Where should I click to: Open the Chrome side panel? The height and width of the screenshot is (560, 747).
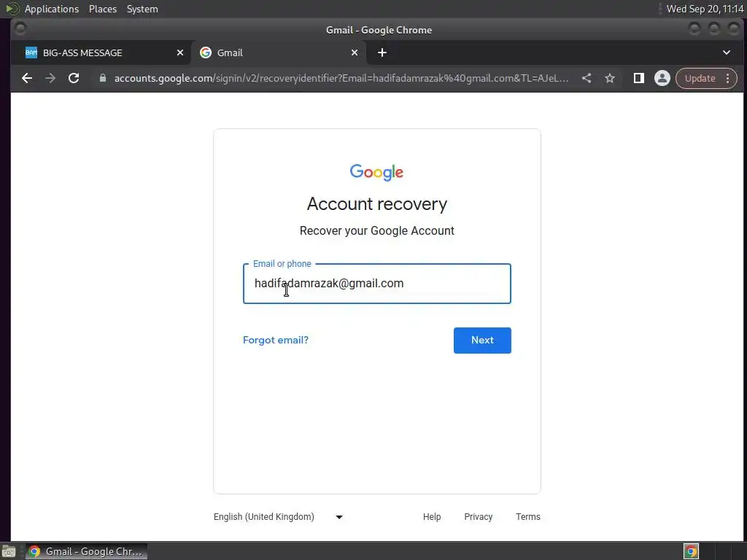(639, 78)
